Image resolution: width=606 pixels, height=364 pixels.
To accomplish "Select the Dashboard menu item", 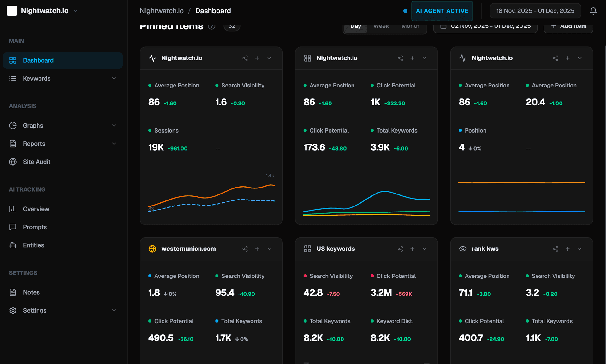I will pyautogui.click(x=63, y=60).
